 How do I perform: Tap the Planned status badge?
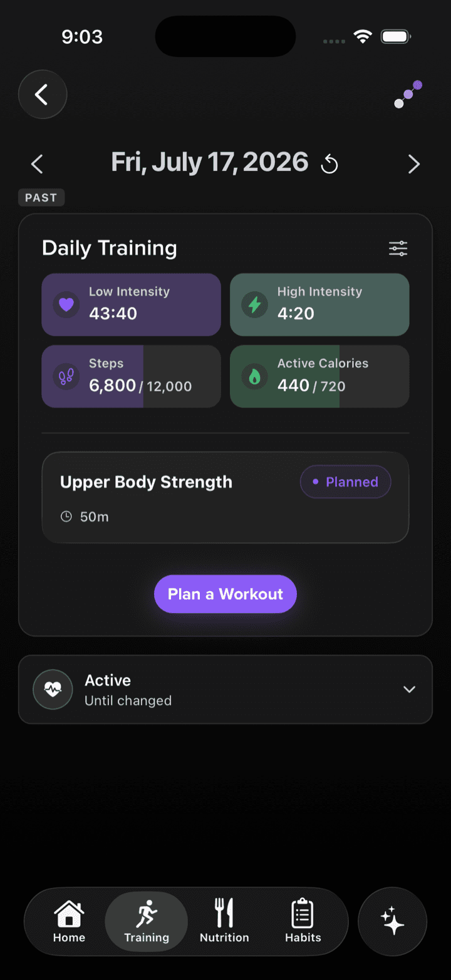click(346, 482)
